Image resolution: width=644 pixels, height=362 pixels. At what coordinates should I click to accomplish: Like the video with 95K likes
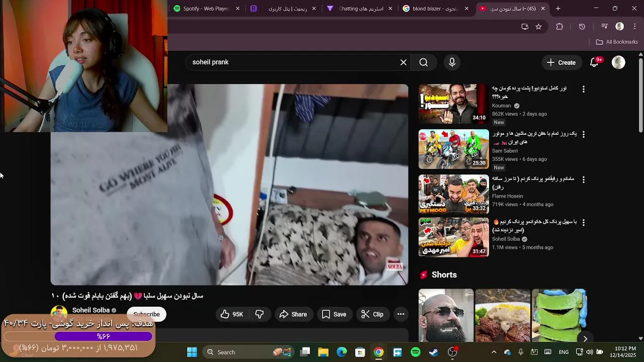pos(231,314)
